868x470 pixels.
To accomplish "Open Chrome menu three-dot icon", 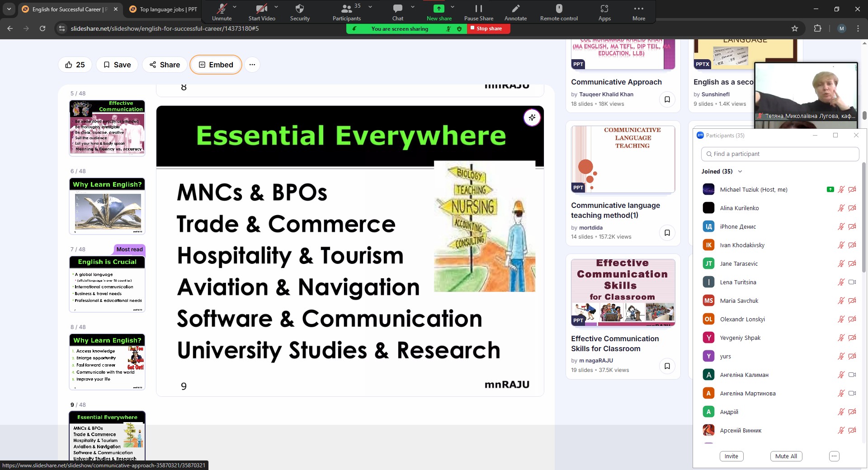I will [x=858, y=28].
